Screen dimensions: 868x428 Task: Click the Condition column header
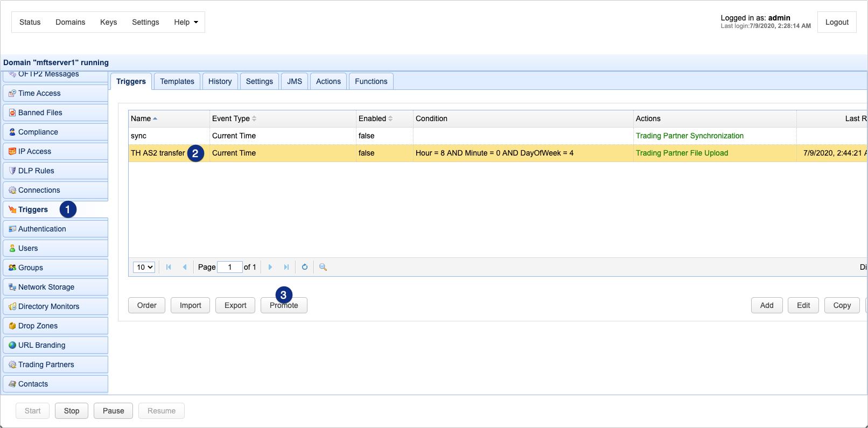[523, 118]
